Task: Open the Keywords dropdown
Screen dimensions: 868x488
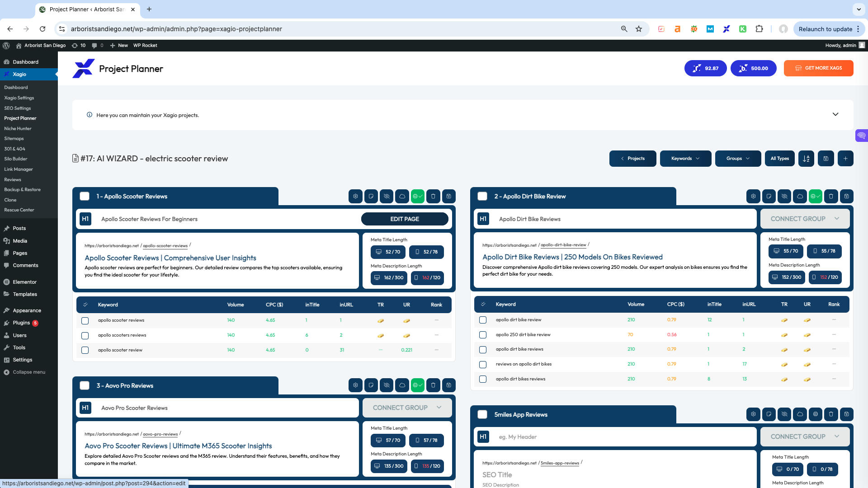Action: click(x=685, y=159)
